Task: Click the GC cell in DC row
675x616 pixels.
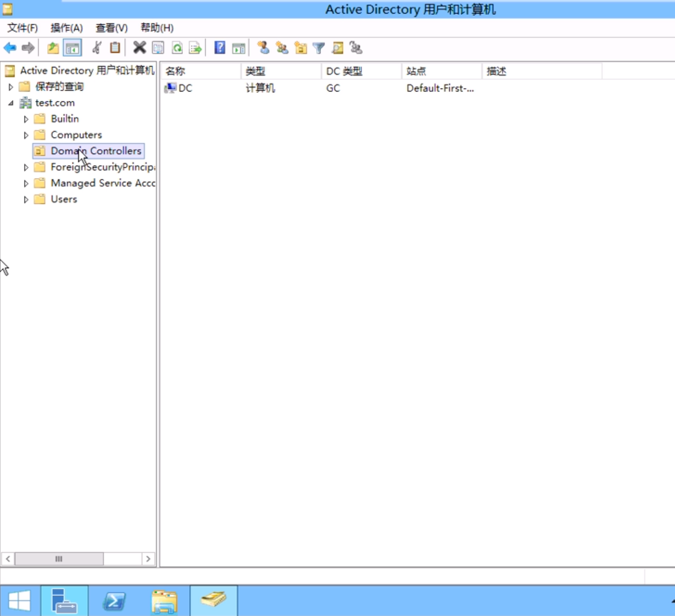Action: click(333, 89)
